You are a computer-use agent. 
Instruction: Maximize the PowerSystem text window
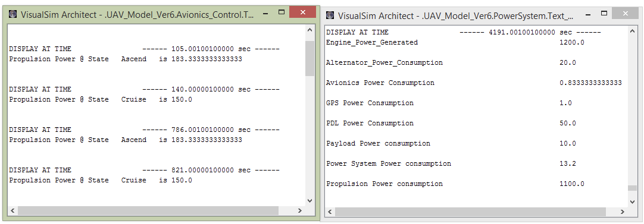(604, 13)
